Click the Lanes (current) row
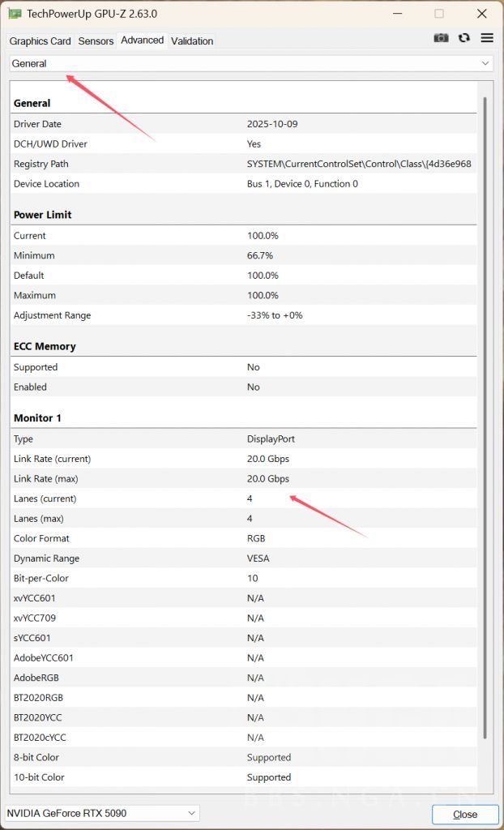The image size is (504, 830). tap(243, 498)
